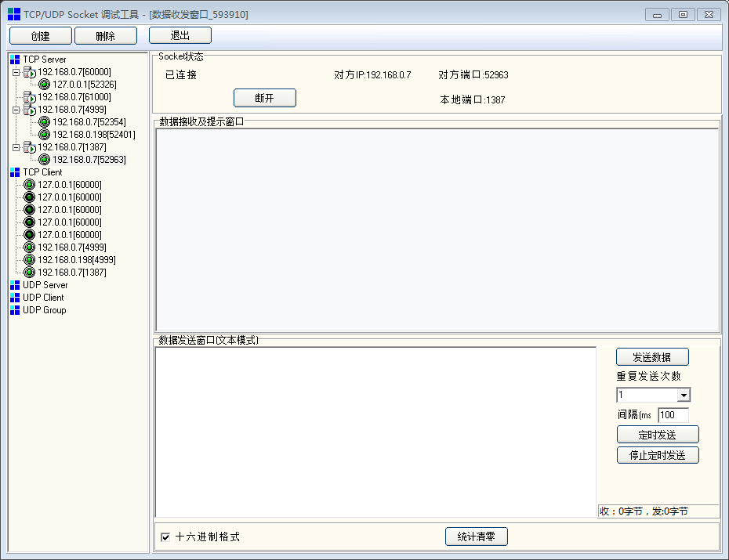Toggle the 十六进制格式 checkbox
Screen dimensions: 729x560
click(165, 537)
